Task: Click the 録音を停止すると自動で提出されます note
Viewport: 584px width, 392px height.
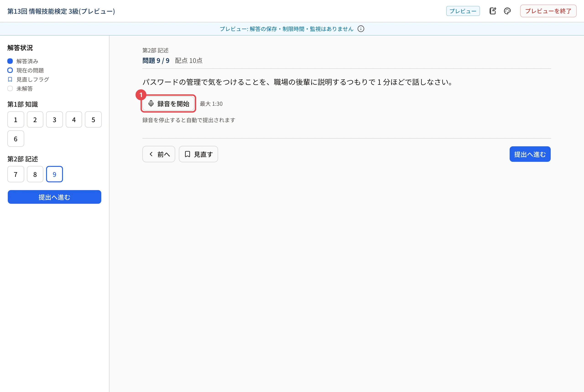Action: 189,120
